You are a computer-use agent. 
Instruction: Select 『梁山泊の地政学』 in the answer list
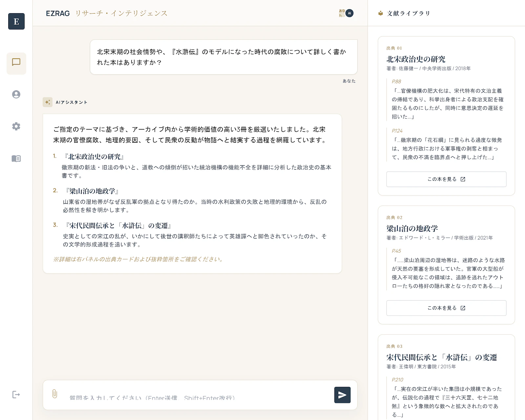pyautogui.click(x=92, y=191)
